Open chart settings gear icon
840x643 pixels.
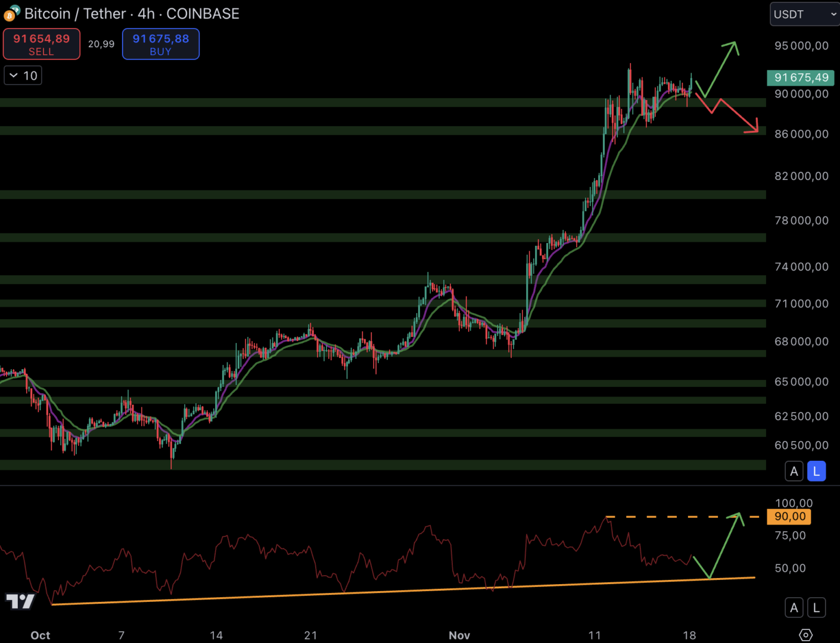click(x=805, y=635)
